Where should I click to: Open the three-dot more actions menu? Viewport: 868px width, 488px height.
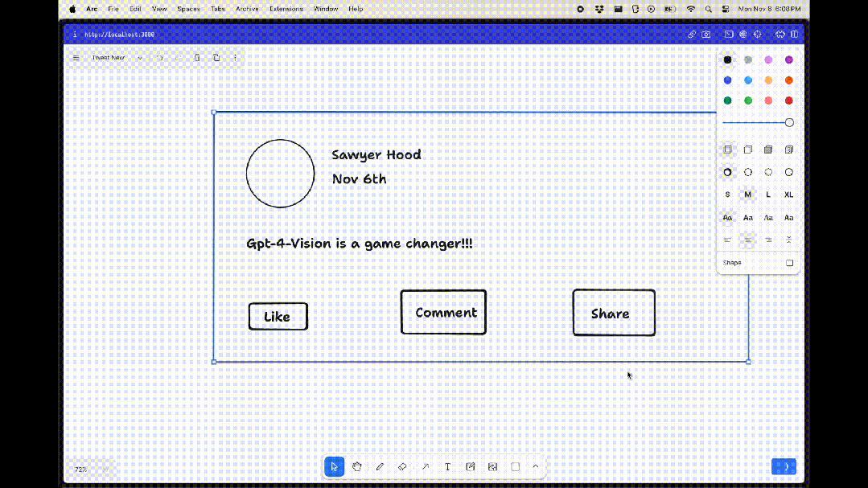235,58
